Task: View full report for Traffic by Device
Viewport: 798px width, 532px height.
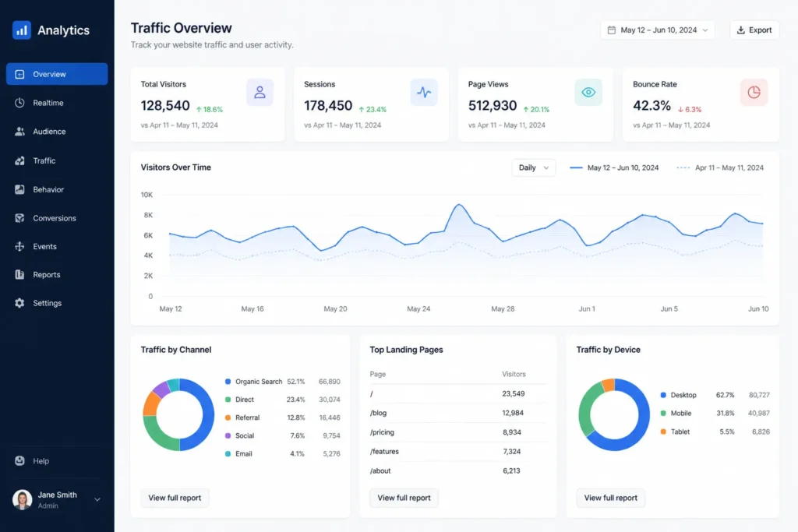Action: (x=611, y=498)
